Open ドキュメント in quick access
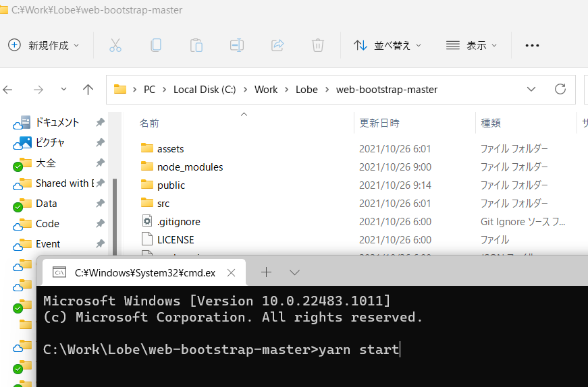 click(57, 122)
